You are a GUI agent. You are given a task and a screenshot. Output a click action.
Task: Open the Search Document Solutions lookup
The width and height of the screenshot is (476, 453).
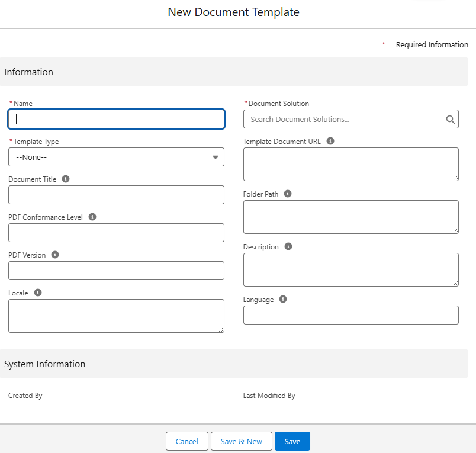(345, 119)
